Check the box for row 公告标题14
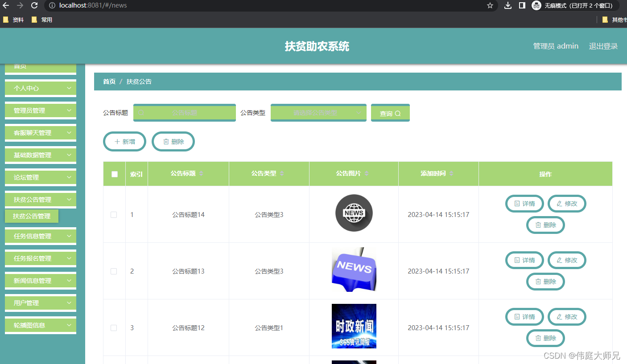Viewport: 627px width, 364px height. (114, 215)
